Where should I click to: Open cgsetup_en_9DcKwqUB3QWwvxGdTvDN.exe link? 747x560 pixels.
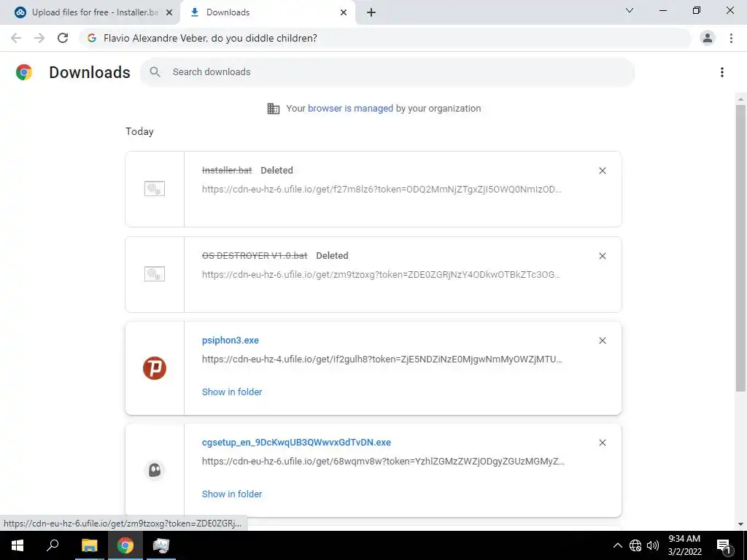[x=296, y=443]
